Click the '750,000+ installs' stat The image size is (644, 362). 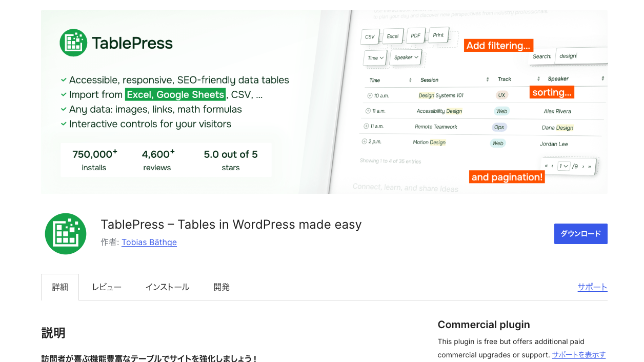point(94,160)
